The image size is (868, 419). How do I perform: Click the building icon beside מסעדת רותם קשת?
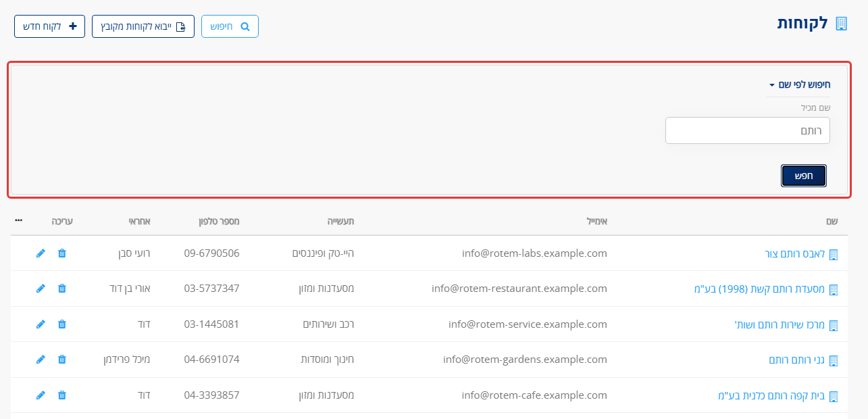834,289
